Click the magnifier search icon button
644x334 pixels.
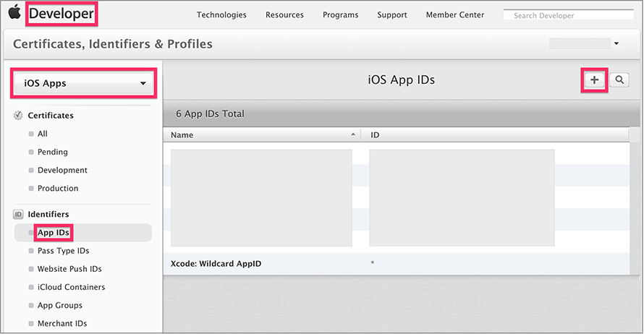coord(619,80)
